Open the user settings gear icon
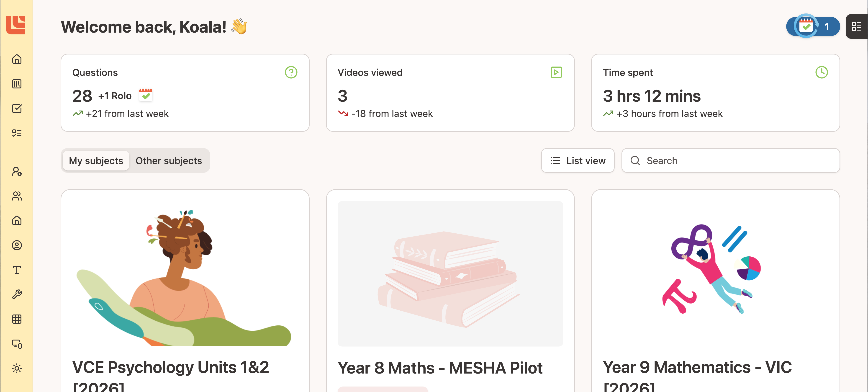Viewport: 868px width, 392px height. 17,172
